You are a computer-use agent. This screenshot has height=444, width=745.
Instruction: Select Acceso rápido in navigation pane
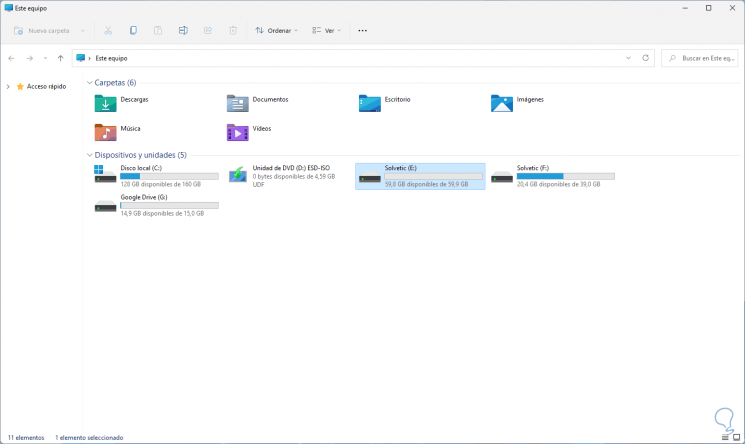(x=47, y=87)
